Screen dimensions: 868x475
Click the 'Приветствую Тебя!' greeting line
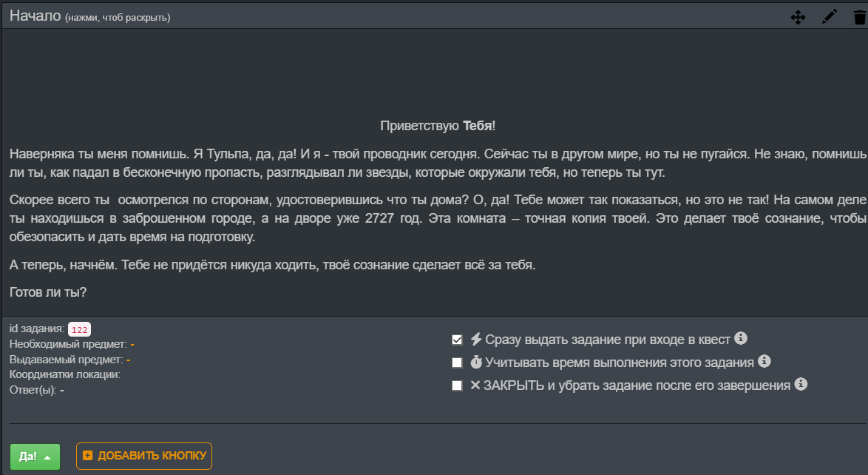coord(438,126)
